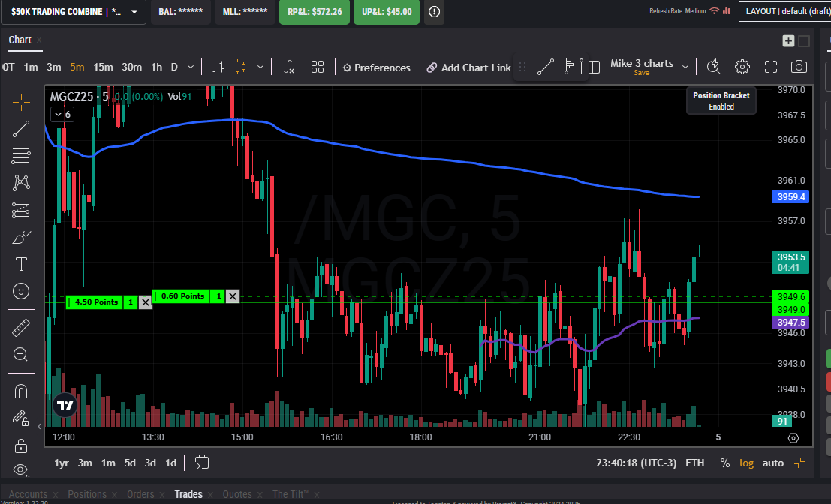Open chart settings gear
Screen dimensions: 831x504
[x=742, y=67]
